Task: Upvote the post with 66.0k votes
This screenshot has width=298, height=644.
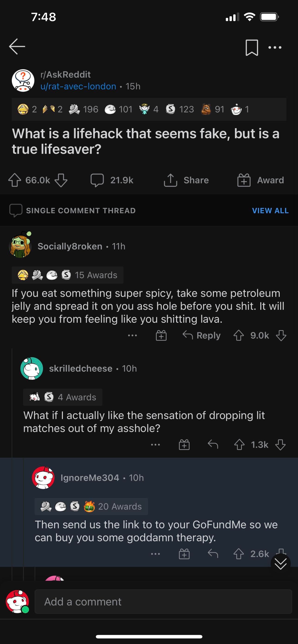Action: point(15,180)
